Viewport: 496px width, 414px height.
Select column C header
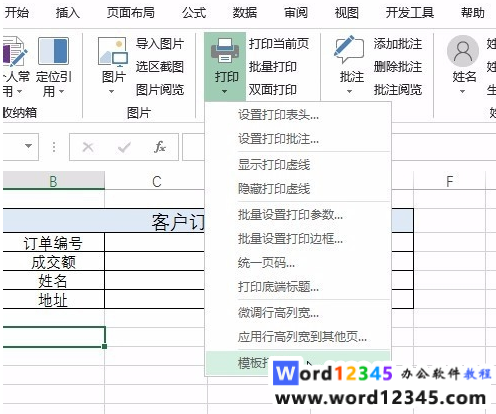(157, 182)
